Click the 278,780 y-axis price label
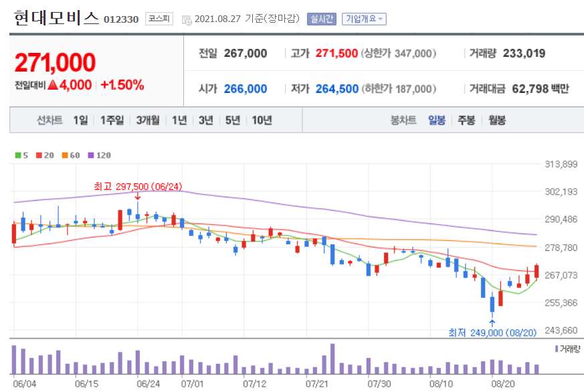This screenshot has height=392, width=584. coord(561,248)
